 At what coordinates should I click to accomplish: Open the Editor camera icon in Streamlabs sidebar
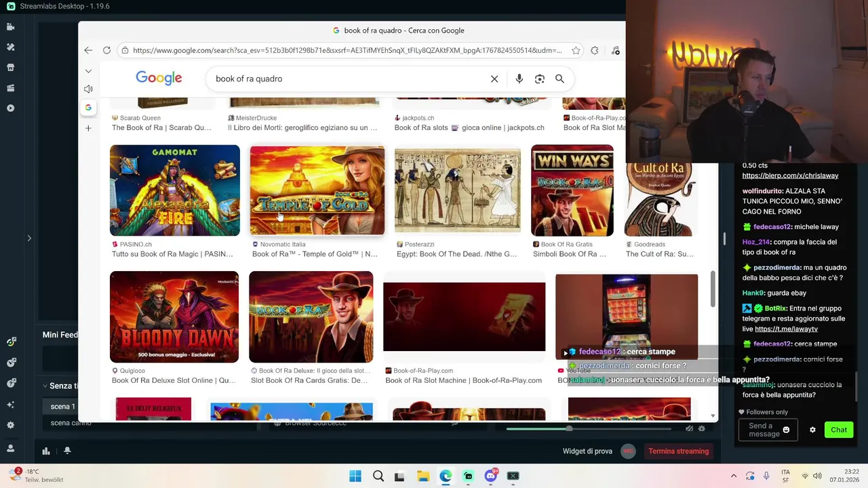[x=10, y=27]
